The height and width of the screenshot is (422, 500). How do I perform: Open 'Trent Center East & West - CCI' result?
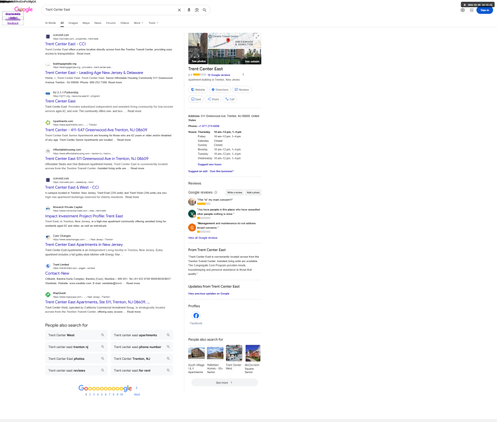(x=72, y=187)
